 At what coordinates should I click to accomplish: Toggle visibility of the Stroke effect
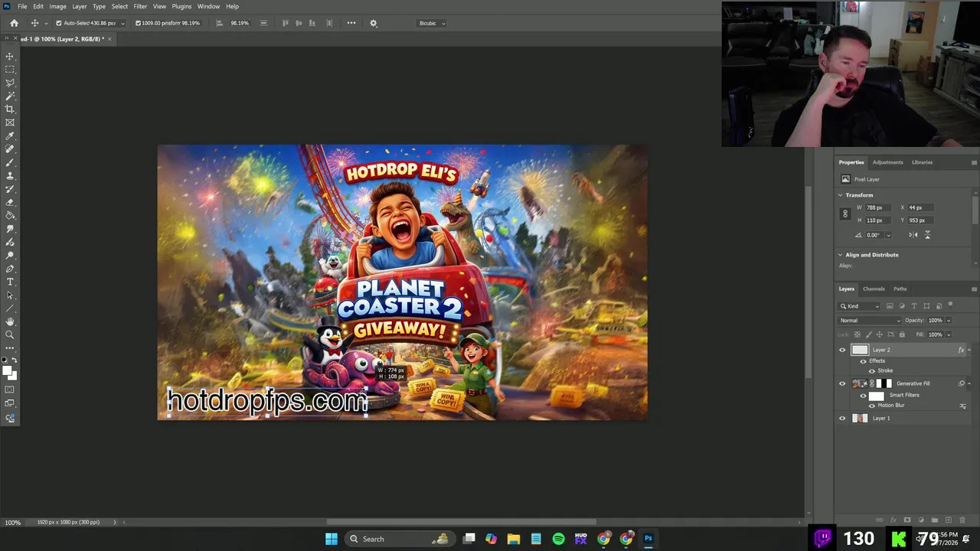click(871, 371)
